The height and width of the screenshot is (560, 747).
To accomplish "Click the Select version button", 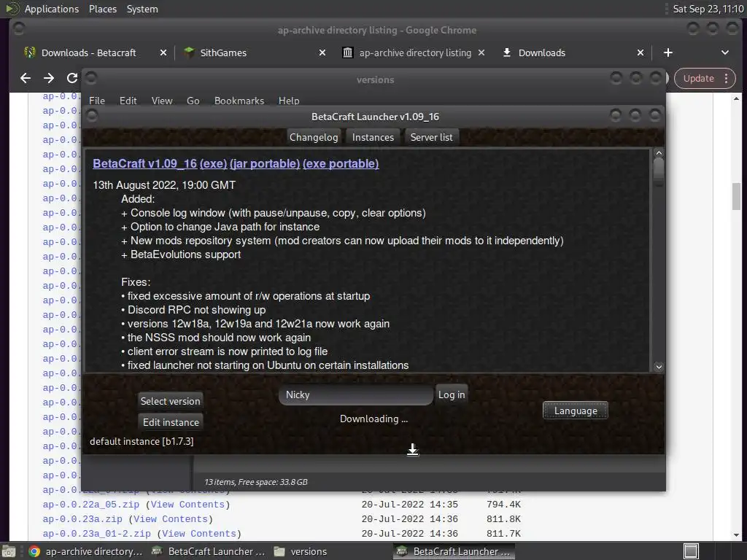I will [x=170, y=401].
